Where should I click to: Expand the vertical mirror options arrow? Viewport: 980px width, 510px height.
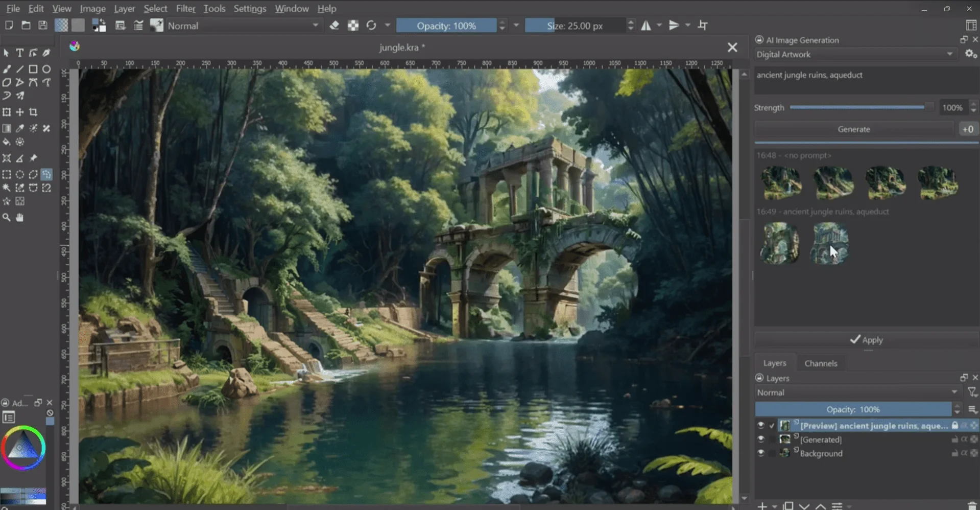click(x=688, y=26)
